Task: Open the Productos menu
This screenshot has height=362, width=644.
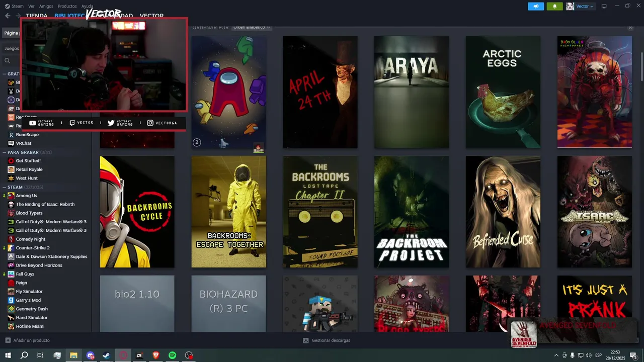Action: click(67, 6)
